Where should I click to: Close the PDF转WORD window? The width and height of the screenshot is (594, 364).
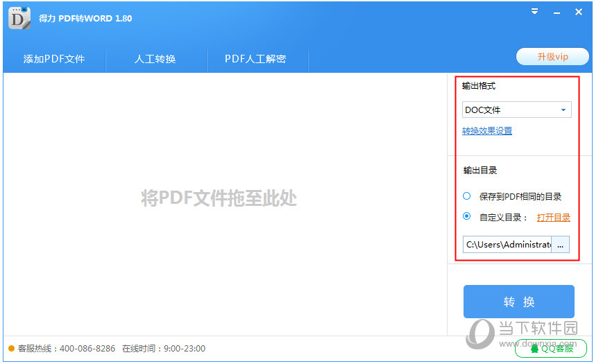[x=579, y=12]
